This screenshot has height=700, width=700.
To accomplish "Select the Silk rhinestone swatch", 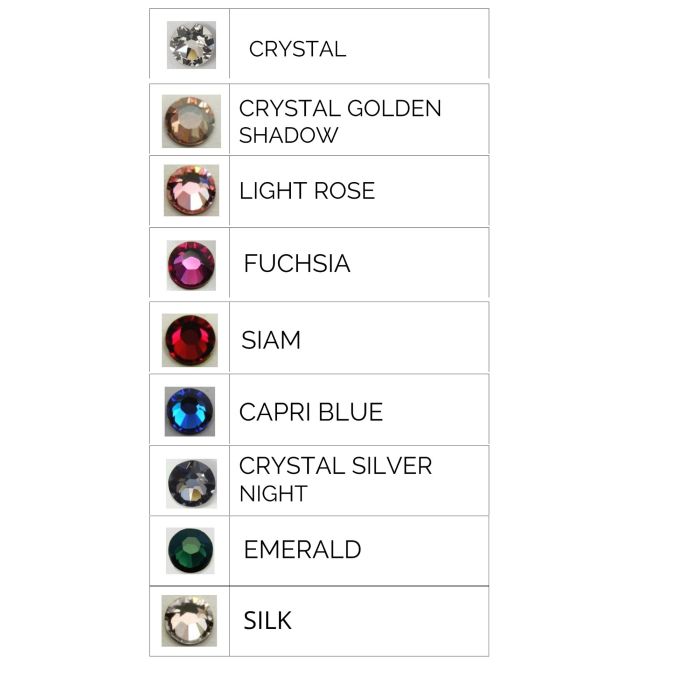I will tap(189, 621).
